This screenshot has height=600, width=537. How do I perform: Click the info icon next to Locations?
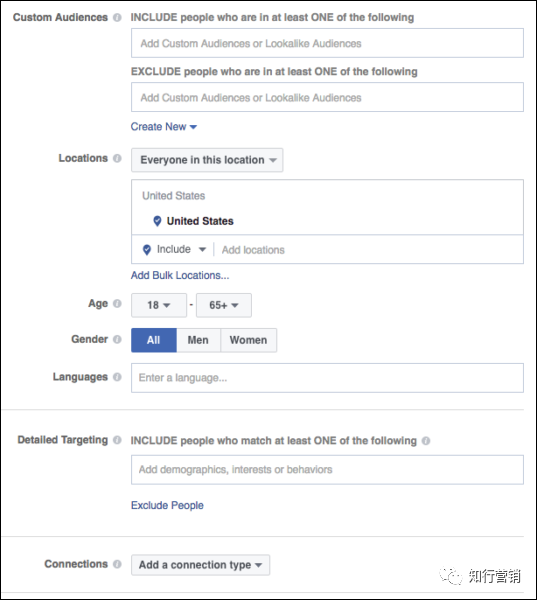tap(117, 158)
